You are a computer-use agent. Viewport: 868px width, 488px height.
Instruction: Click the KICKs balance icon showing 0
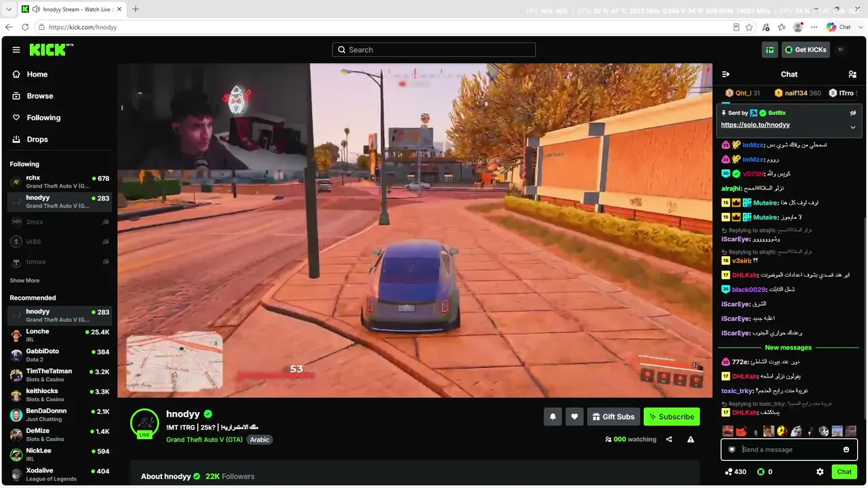(x=761, y=472)
